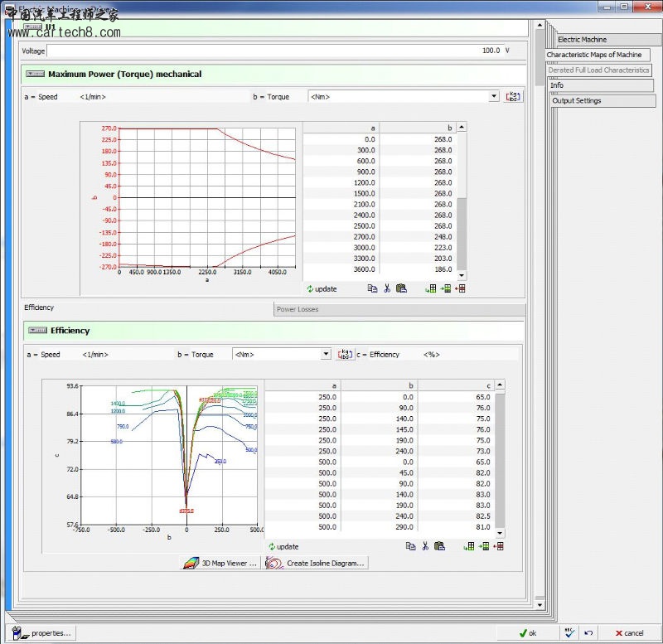The height and width of the screenshot is (644, 663).
Task: Select speed cell 2700.0 in torque table
Action: (341, 237)
